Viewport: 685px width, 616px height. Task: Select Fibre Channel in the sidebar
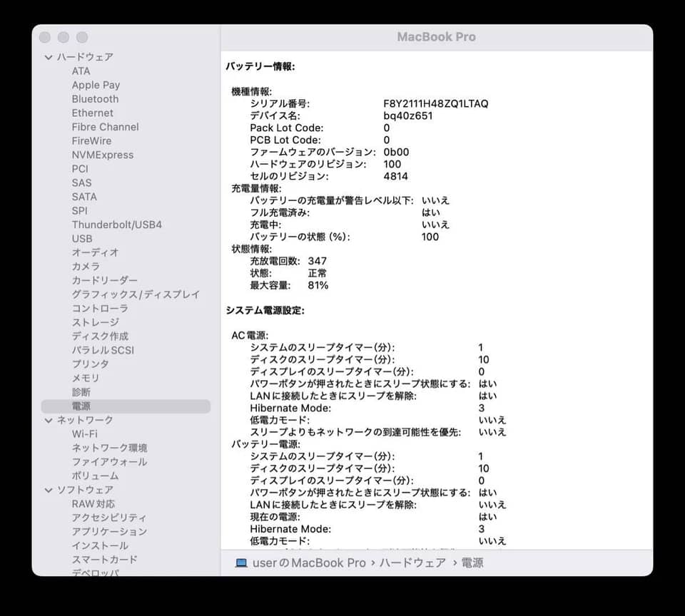click(106, 127)
